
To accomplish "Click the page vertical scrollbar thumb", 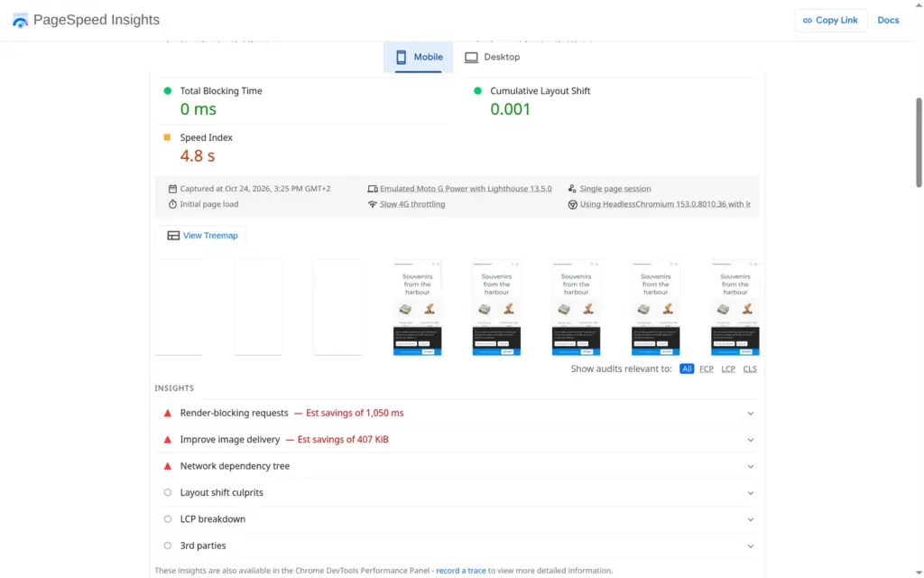I will coord(919,143).
